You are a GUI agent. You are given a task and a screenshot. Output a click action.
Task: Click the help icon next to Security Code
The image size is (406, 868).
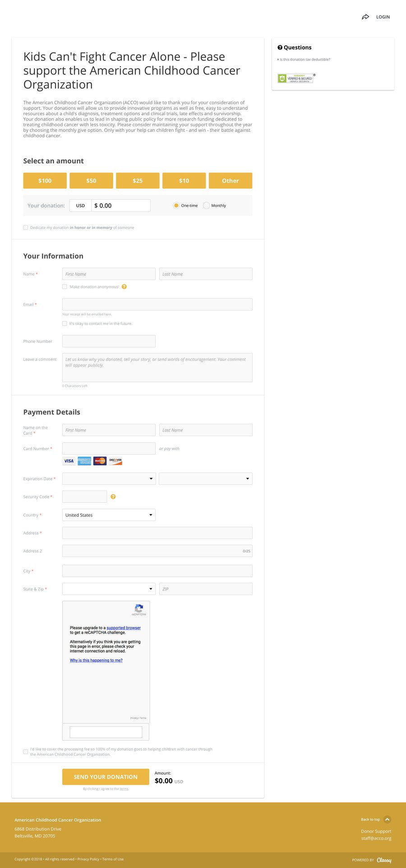pos(113,497)
